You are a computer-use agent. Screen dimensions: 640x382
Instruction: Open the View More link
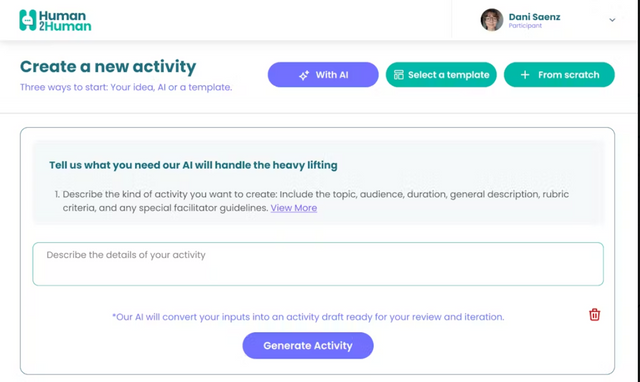(293, 208)
